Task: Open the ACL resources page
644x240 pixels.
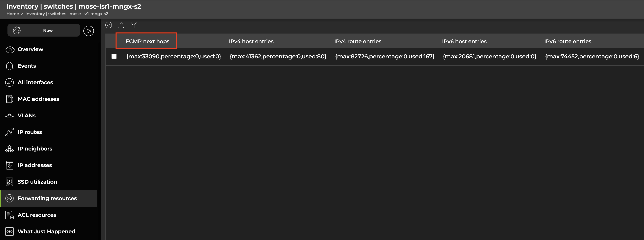Action: [x=37, y=215]
